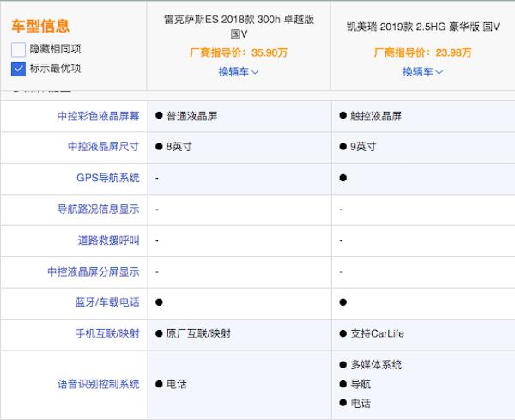Click the 语音识别控制系统 parameter link
The height and width of the screenshot is (420, 515).
(x=98, y=384)
